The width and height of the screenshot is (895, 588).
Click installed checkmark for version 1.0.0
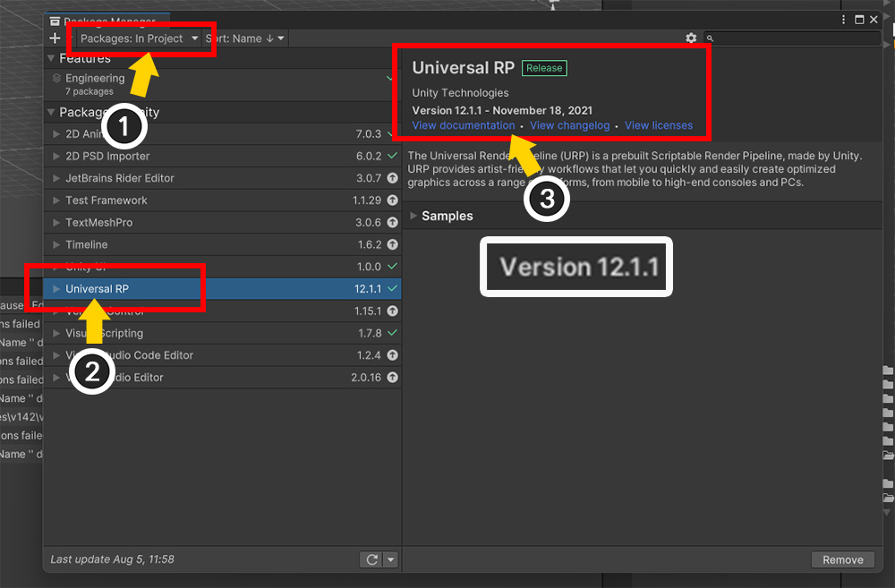[393, 266]
